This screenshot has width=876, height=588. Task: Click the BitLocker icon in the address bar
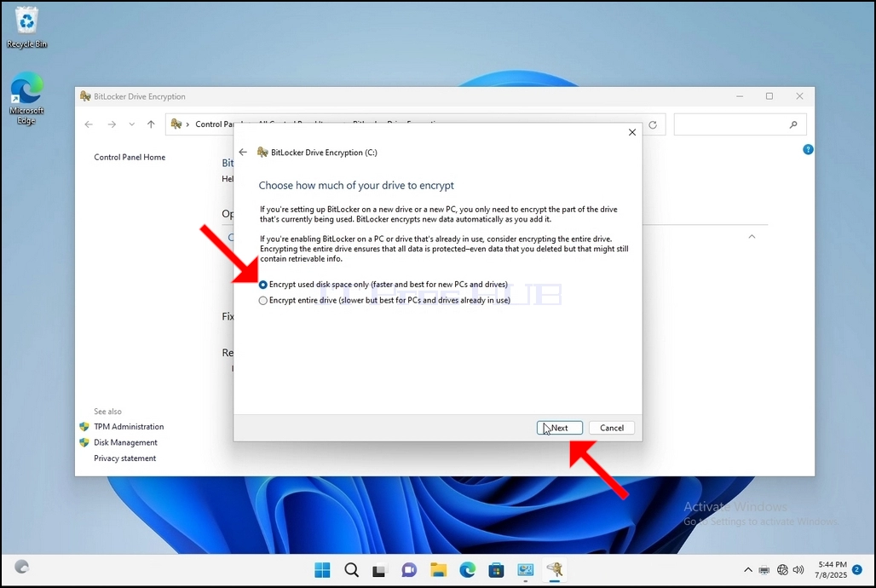pyautogui.click(x=176, y=124)
